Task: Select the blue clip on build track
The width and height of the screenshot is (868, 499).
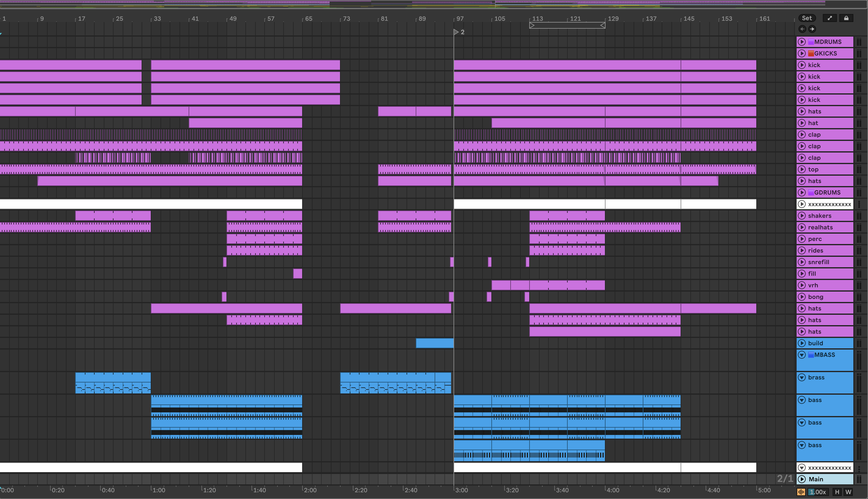Action: coord(435,343)
